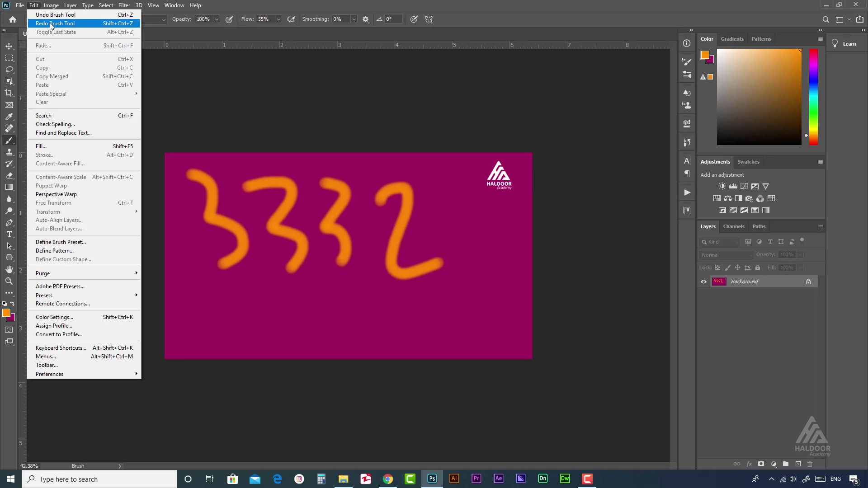This screenshot has width=868, height=488.
Task: Switch to the Channels tab
Action: pos(733,226)
